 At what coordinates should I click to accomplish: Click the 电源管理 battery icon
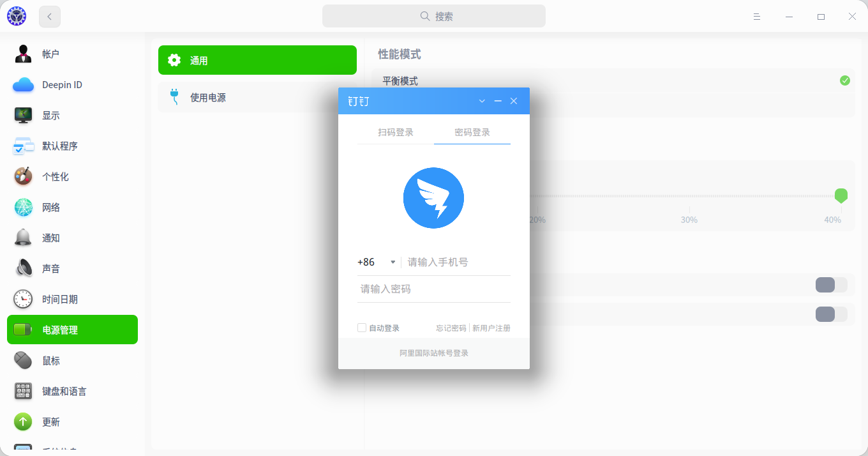pyautogui.click(x=24, y=330)
